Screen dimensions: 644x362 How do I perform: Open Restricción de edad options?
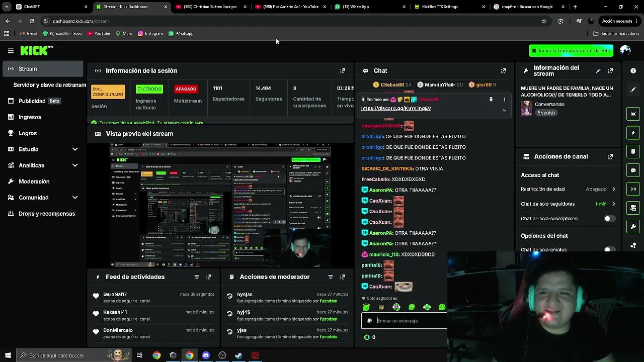[601, 190]
